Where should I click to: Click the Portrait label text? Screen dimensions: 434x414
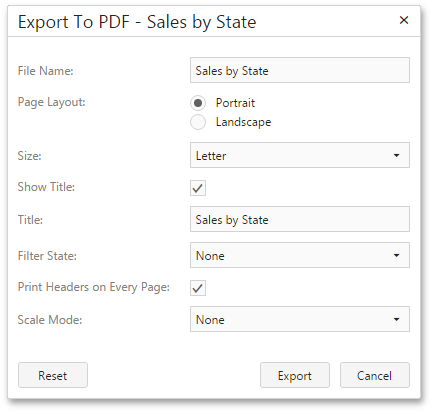[235, 103]
